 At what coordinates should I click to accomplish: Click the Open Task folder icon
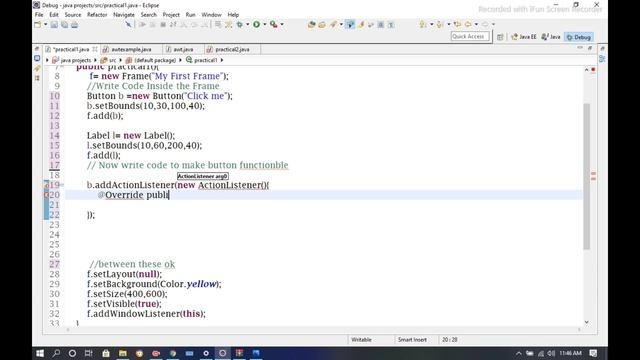pyautogui.click(x=322, y=24)
